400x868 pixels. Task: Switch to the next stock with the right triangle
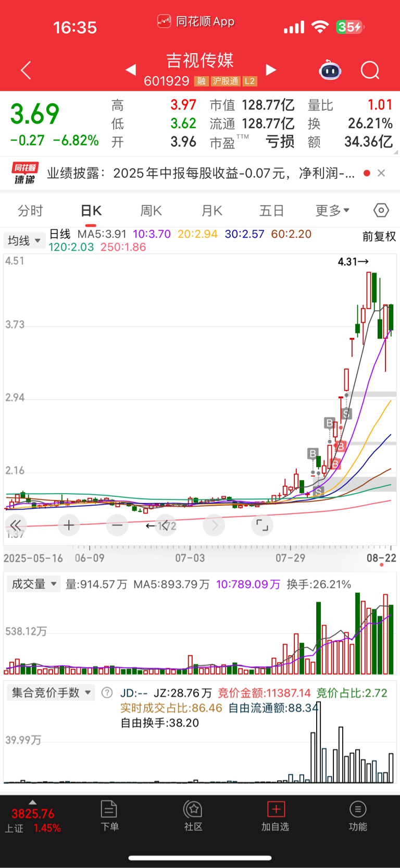[271, 69]
